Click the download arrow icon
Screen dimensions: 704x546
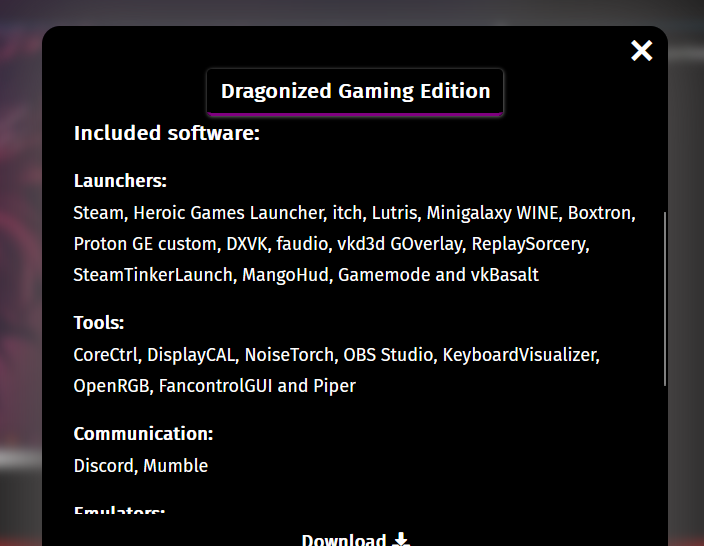401,539
